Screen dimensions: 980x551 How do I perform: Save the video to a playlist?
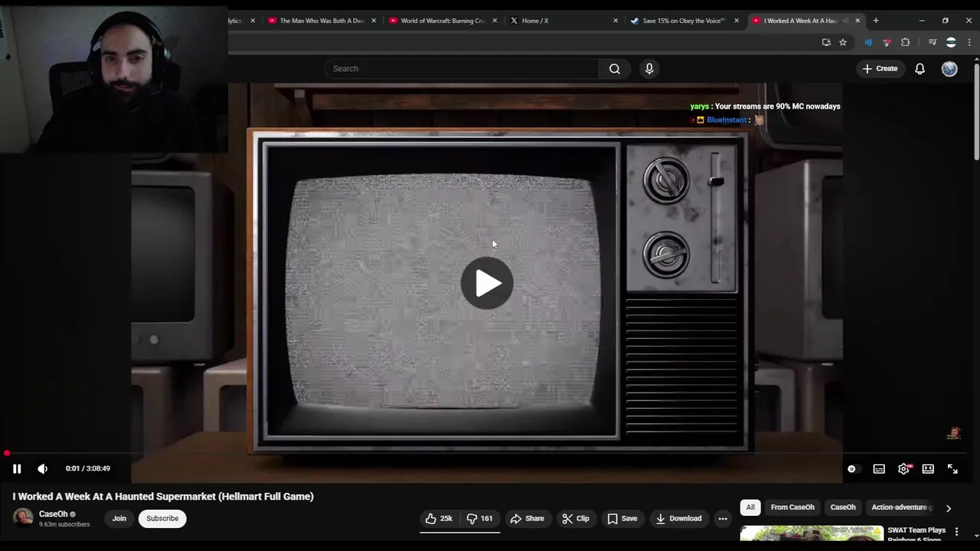point(622,519)
